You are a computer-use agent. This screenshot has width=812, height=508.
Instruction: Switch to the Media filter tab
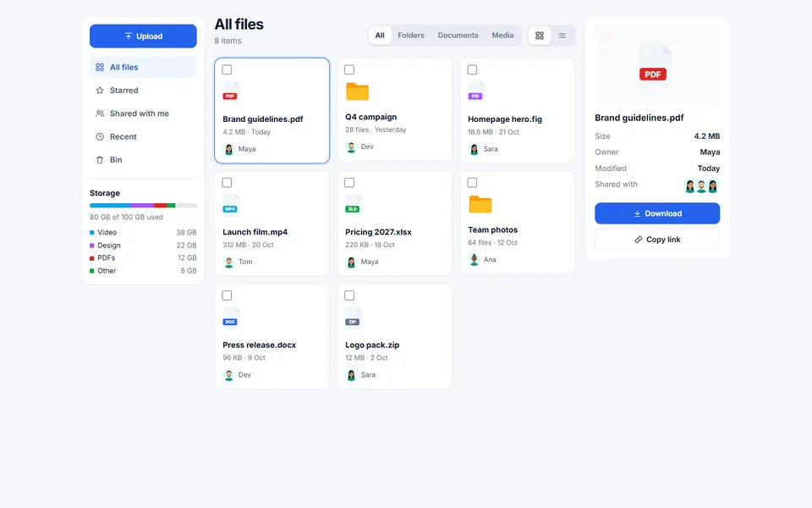[x=502, y=36]
